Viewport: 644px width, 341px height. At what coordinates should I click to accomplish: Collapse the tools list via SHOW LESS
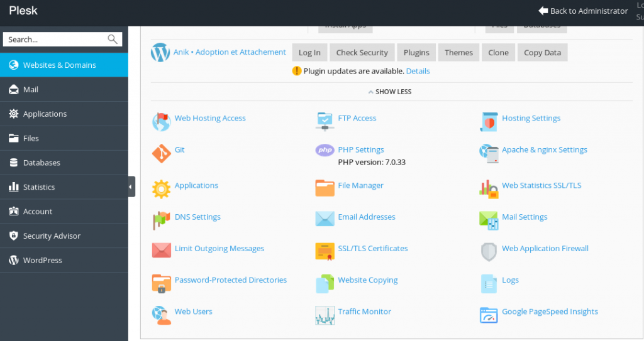point(390,92)
